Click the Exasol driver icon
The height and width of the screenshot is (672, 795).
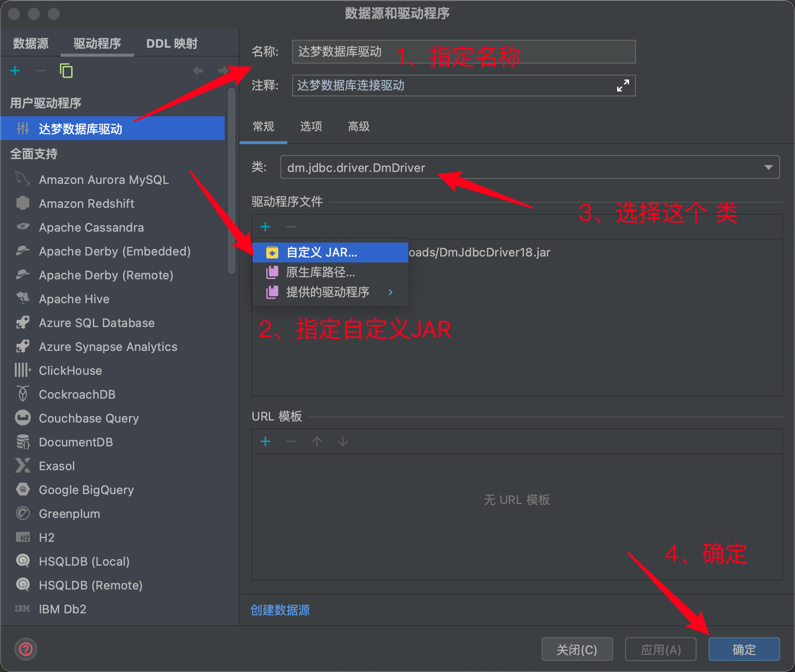click(22, 466)
